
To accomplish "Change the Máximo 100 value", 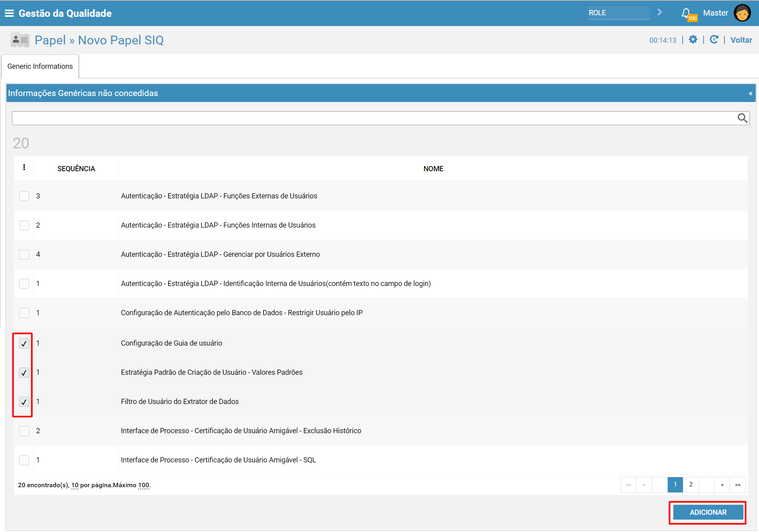I will [144, 485].
